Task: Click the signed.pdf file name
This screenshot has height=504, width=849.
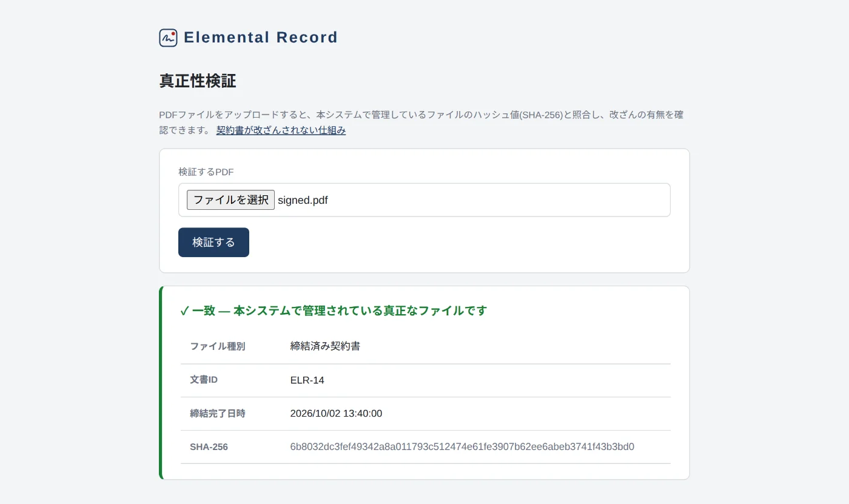Action: (x=303, y=200)
